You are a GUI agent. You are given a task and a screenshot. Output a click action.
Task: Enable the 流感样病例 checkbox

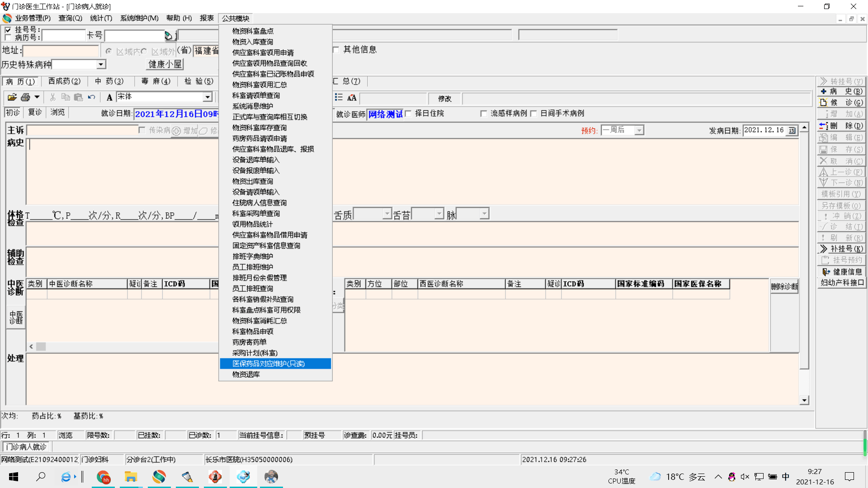coord(484,113)
